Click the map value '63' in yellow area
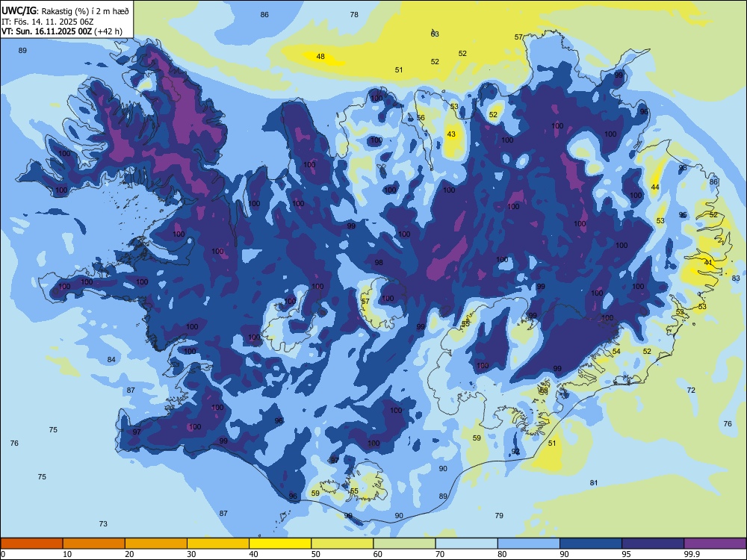This screenshot has height=560, width=747. click(x=435, y=34)
